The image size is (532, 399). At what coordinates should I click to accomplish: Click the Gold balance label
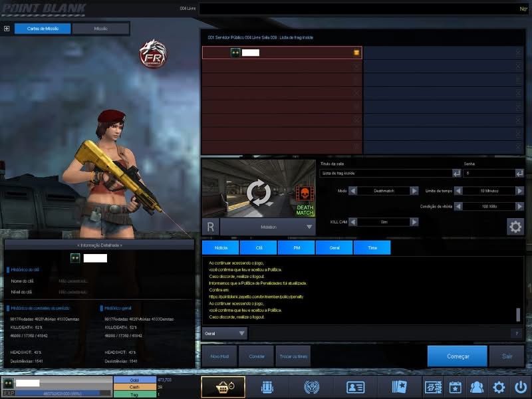(135, 380)
